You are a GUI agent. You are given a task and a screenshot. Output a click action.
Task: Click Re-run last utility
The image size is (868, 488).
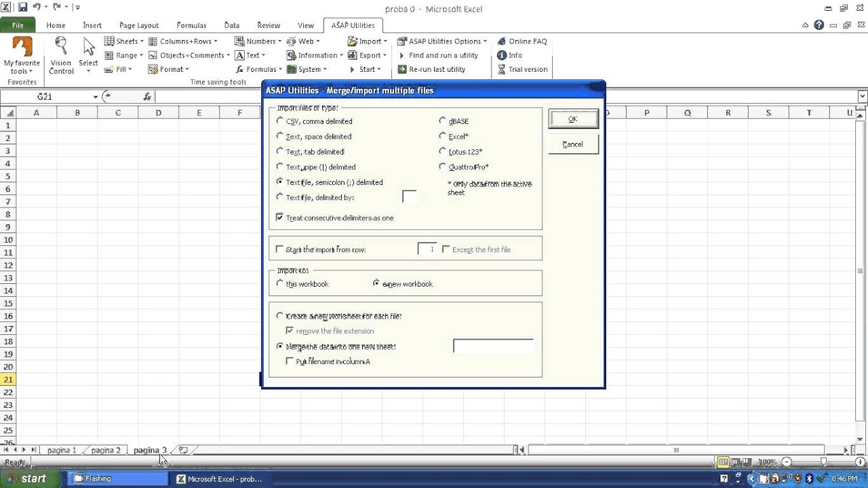(431, 69)
